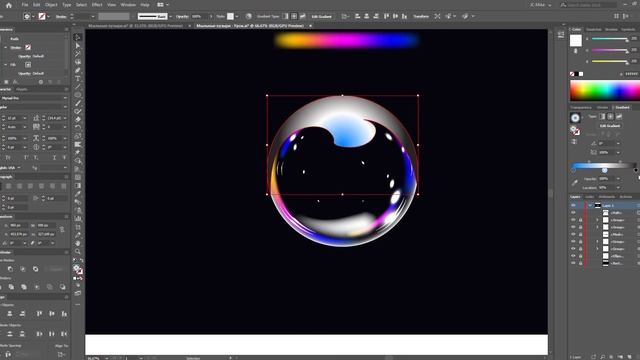The width and height of the screenshot is (640, 360).
Task: Open the Window menu
Action: coord(128,5)
